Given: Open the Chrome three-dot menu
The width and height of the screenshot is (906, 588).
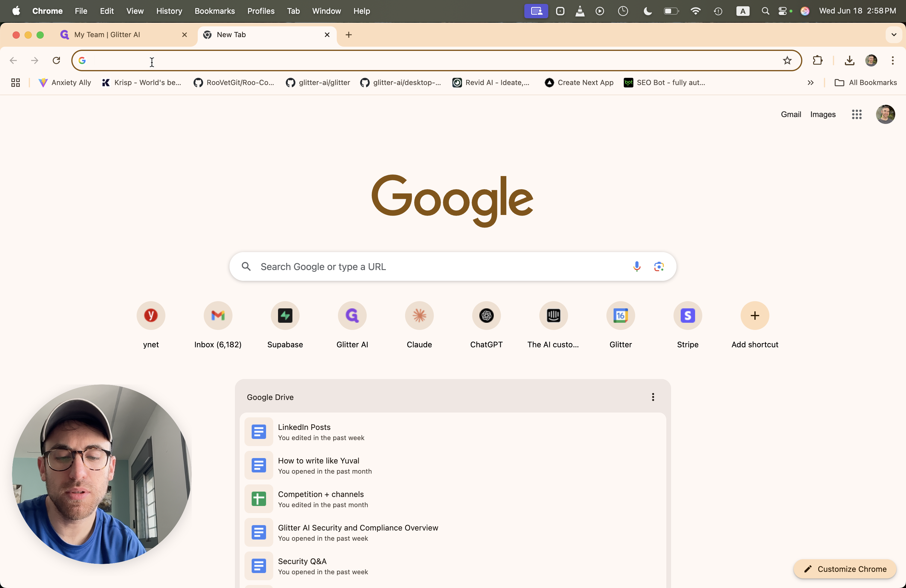Looking at the screenshot, I should coord(892,60).
